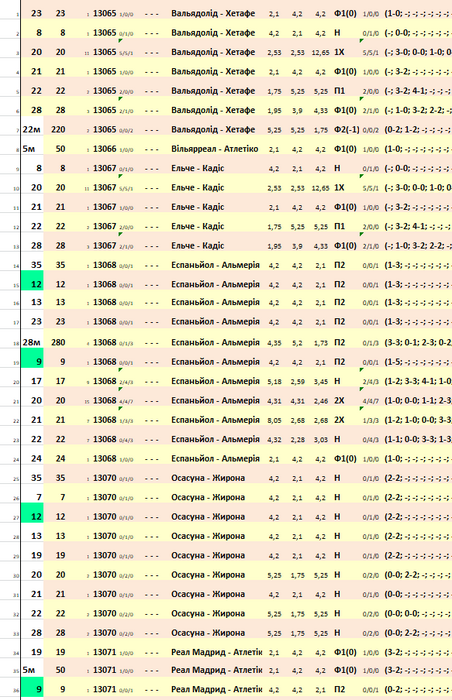Select the cell containing 280
Image resolution: width=452 pixels, height=700 pixels.
tap(58, 342)
